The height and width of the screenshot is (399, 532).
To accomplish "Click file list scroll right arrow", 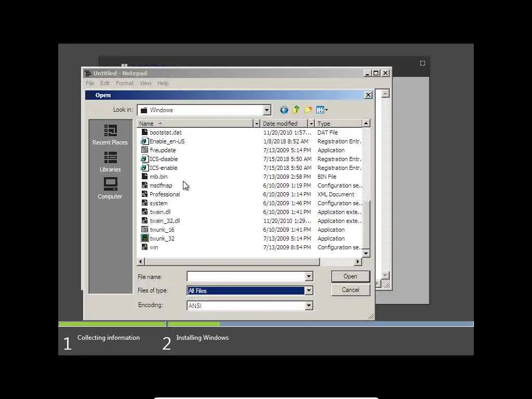I will tap(357, 262).
